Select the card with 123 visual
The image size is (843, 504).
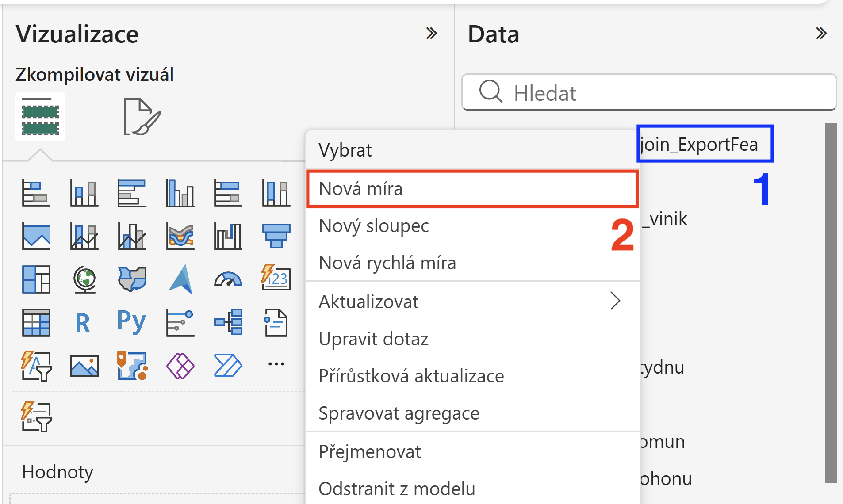coord(276,278)
